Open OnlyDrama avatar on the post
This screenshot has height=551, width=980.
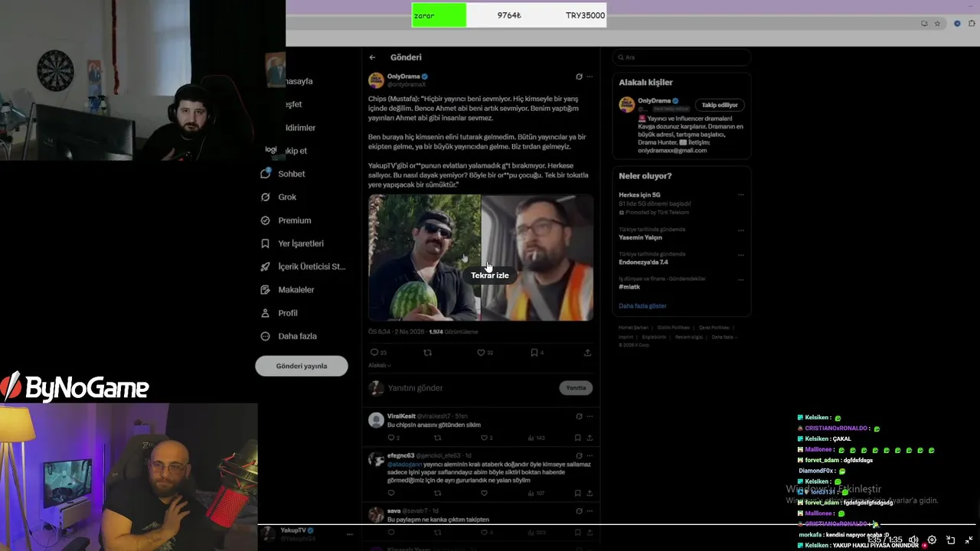pos(376,80)
